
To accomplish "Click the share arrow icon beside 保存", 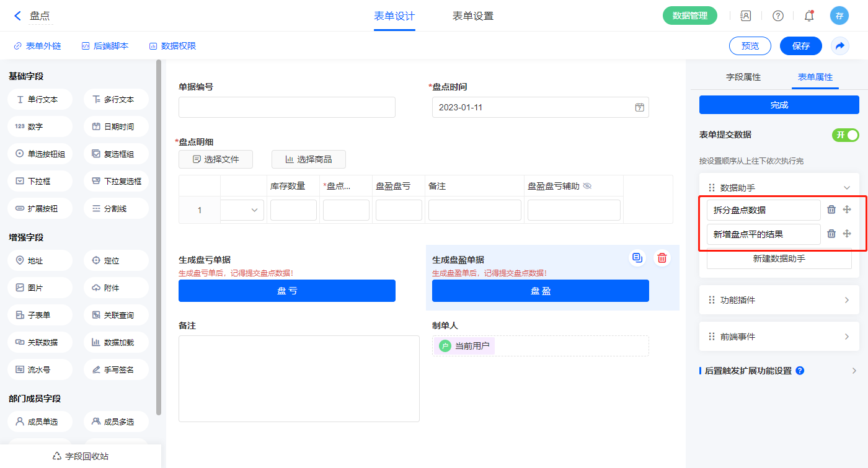I will coord(840,46).
